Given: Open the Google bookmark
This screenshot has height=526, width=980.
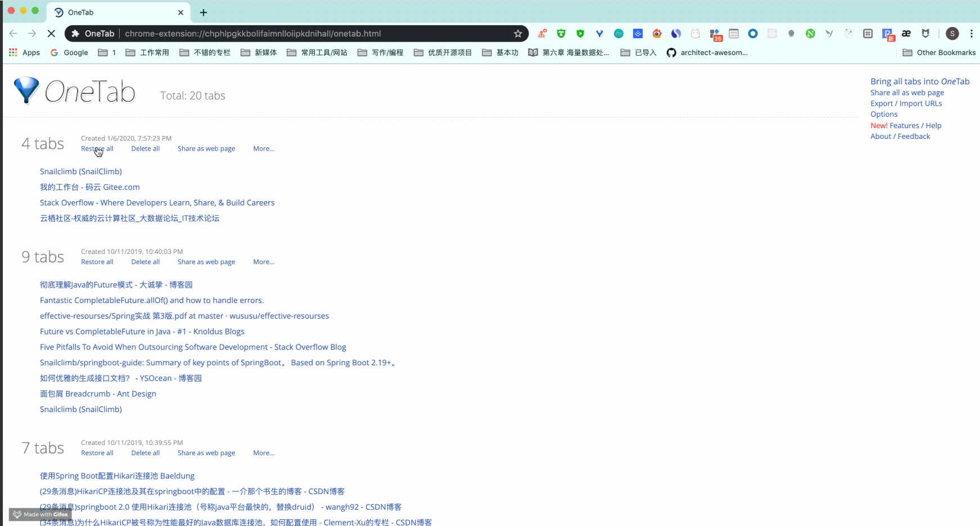Looking at the screenshot, I should (x=70, y=53).
